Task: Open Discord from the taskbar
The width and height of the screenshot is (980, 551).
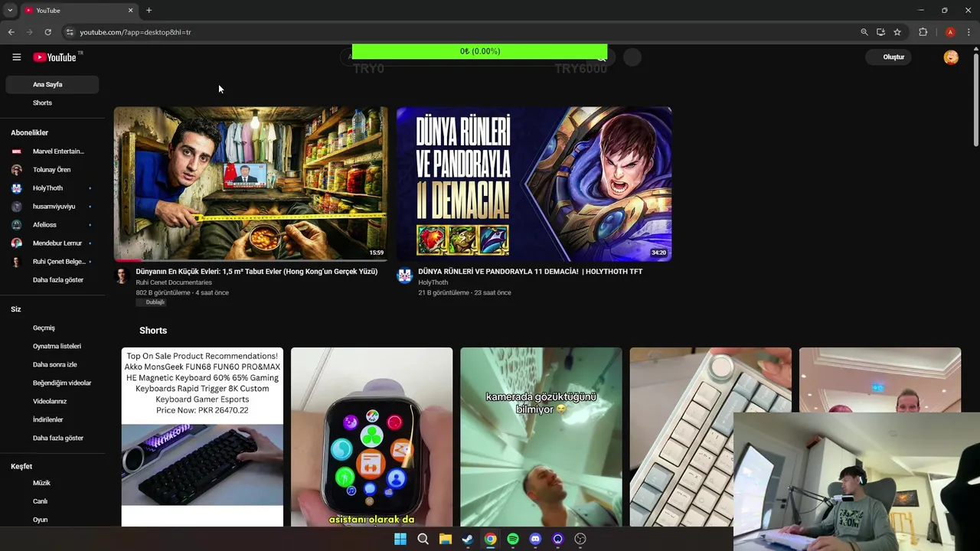Action: tap(535, 539)
